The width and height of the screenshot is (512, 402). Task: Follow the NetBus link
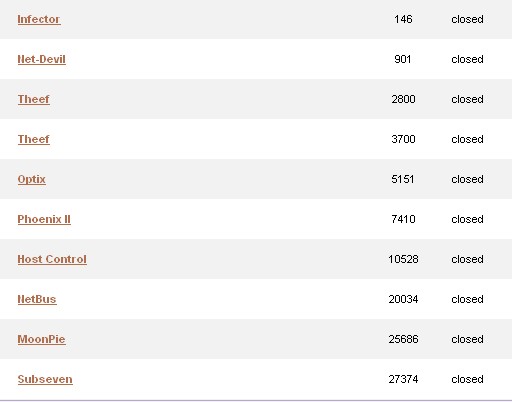click(x=37, y=299)
